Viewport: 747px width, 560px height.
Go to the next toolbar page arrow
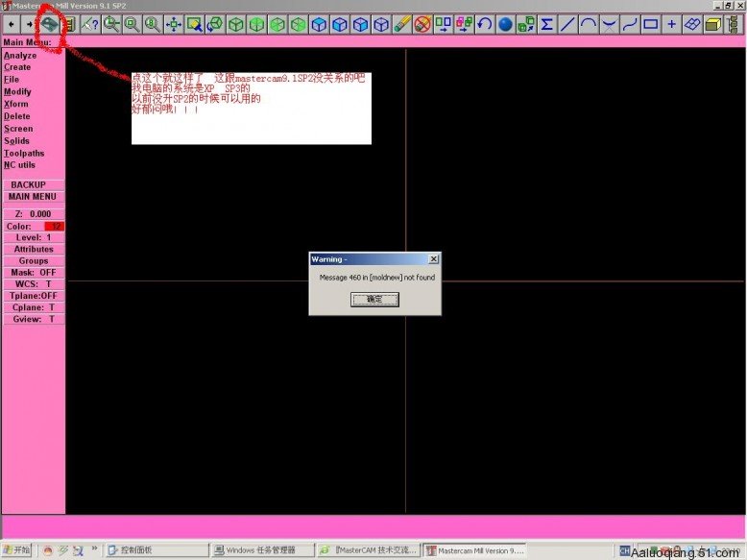click(29, 24)
